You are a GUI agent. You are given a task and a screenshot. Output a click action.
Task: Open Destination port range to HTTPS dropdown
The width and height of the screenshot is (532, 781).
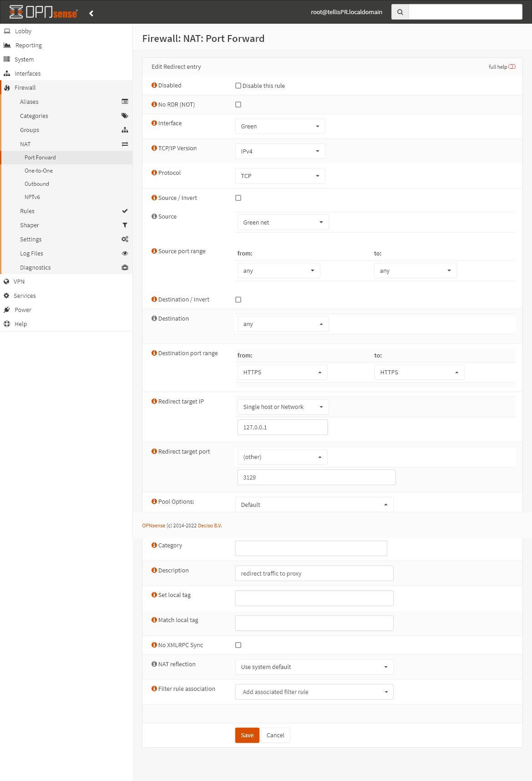pyautogui.click(x=419, y=372)
